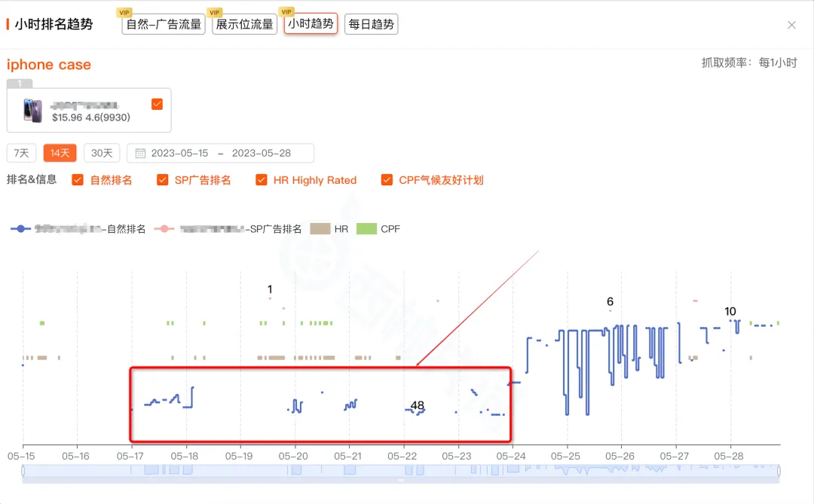814x504 pixels.
Task: Toggle the 自然排名 checkbox
Action: (x=78, y=180)
